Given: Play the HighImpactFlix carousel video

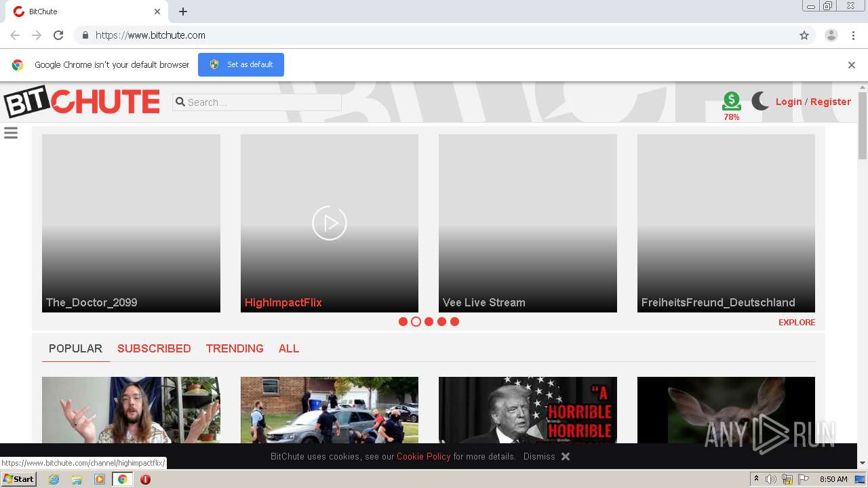Looking at the screenshot, I should [x=330, y=223].
